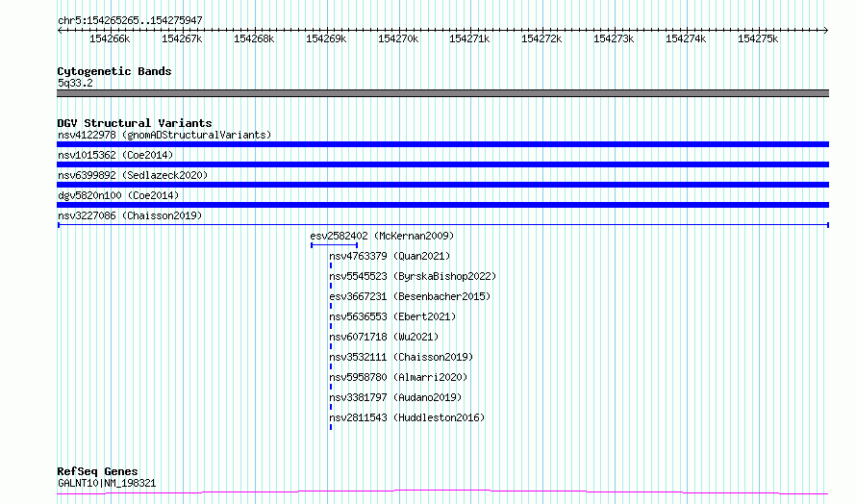Screen dimensions: 856x504
Task: Open variant nsv6399892 (Sedlazeck2020) label
Action: (x=133, y=175)
